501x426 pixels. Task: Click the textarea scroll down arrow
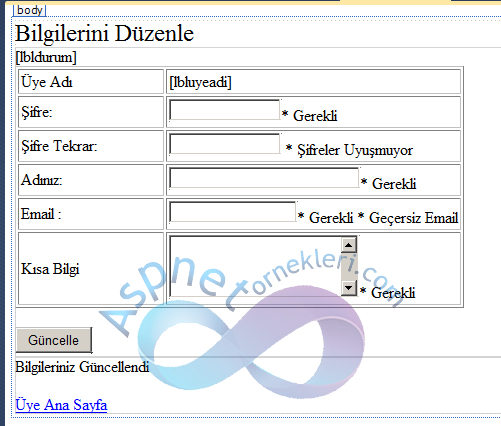349,288
